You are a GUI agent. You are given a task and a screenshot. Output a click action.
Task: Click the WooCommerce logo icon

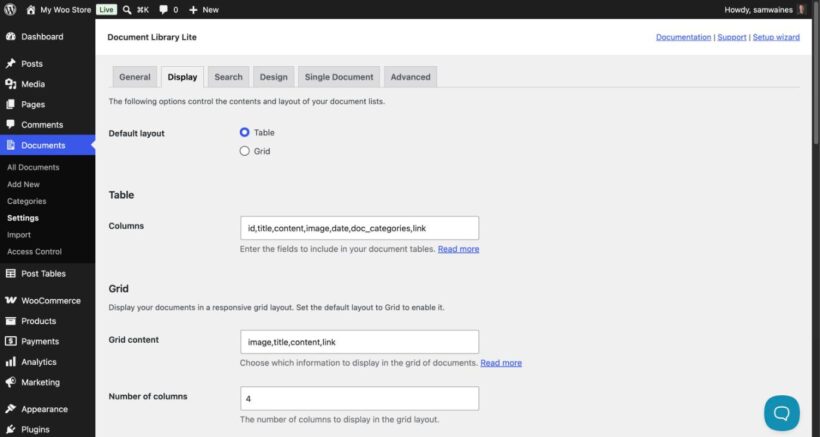click(10, 301)
